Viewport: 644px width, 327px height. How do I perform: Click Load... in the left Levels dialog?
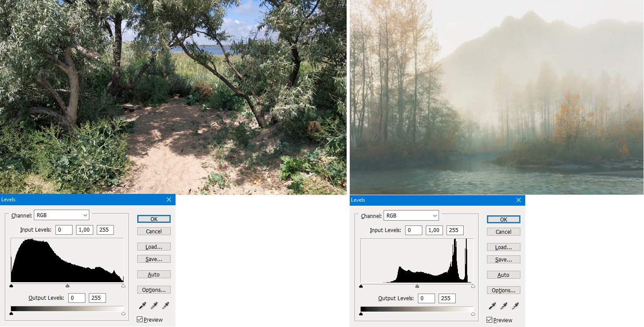tap(154, 247)
